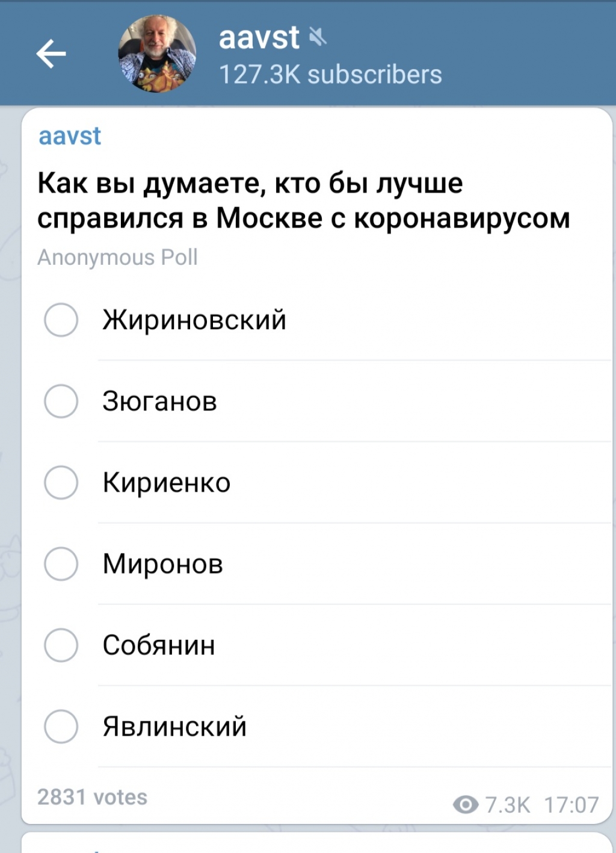Tap the back arrow icon
The image size is (616, 853).
(x=51, y=54)
